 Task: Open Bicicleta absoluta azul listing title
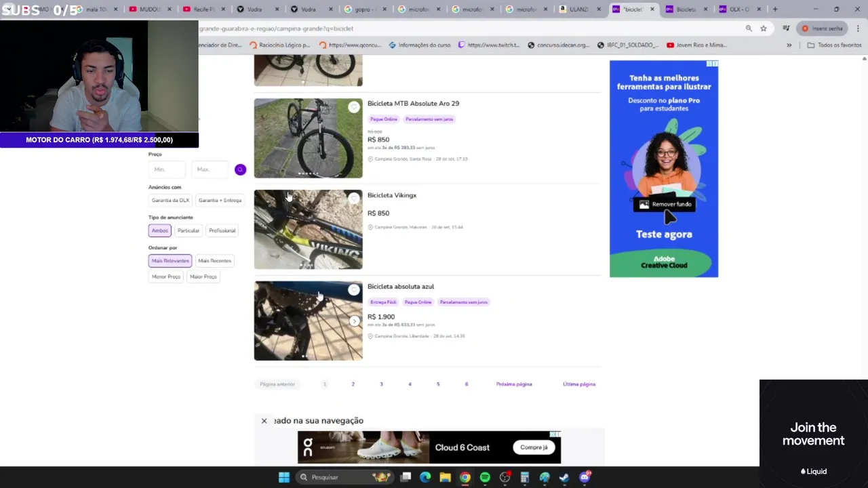tap(401, 287)
